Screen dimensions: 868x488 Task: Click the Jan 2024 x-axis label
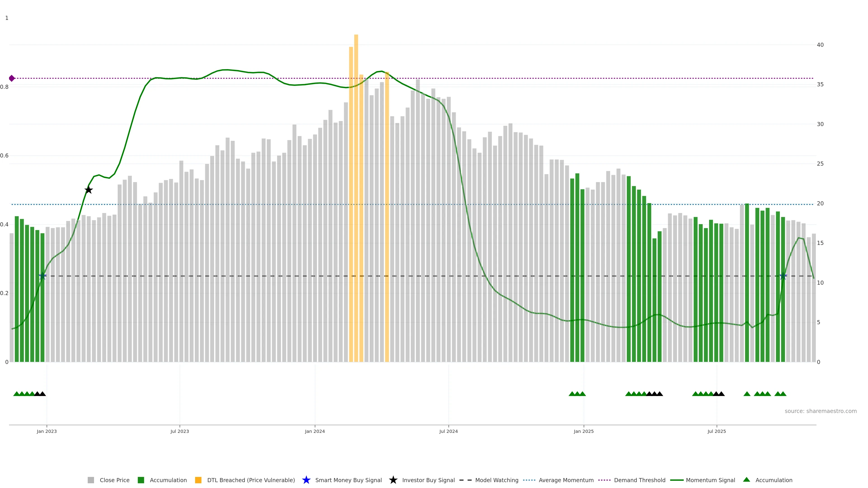pyautogui.click(x=315, y=431)
